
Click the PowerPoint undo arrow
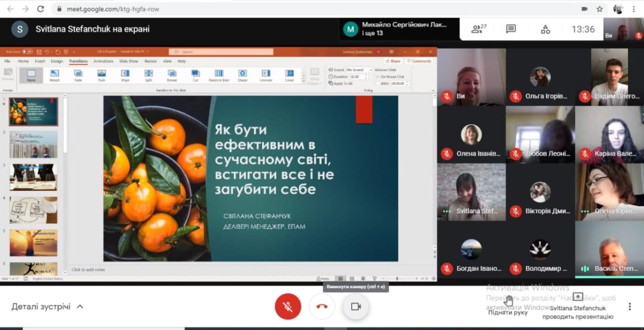pos(47,52)
